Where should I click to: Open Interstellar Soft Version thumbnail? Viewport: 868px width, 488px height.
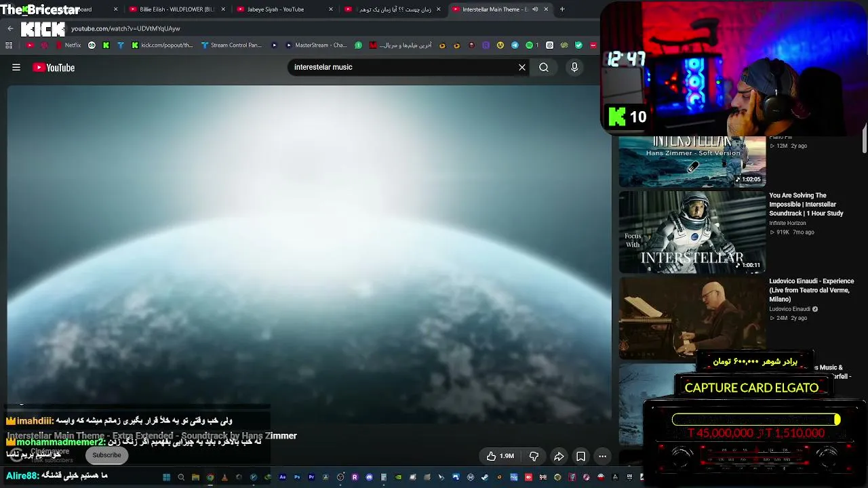692,161
